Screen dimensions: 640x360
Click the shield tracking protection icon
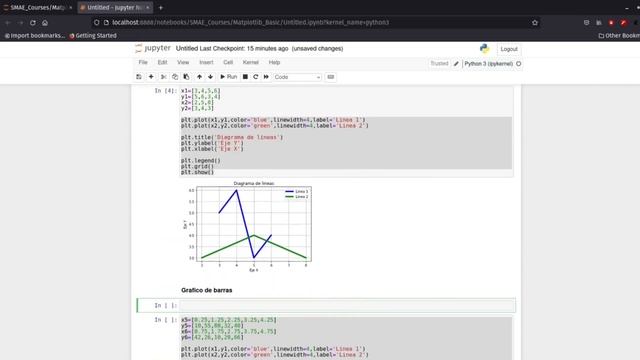[x=97, y=22]
